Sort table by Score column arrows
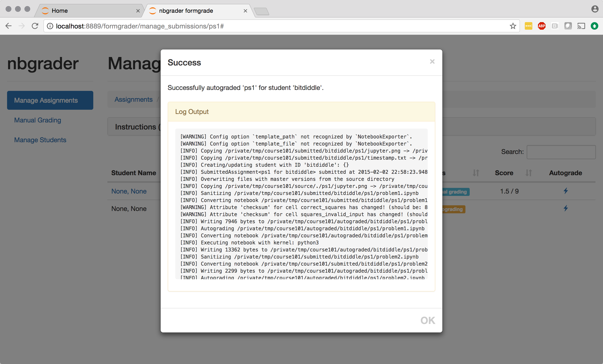This screenshot has width=603, height=364. (x=529, y=173)
